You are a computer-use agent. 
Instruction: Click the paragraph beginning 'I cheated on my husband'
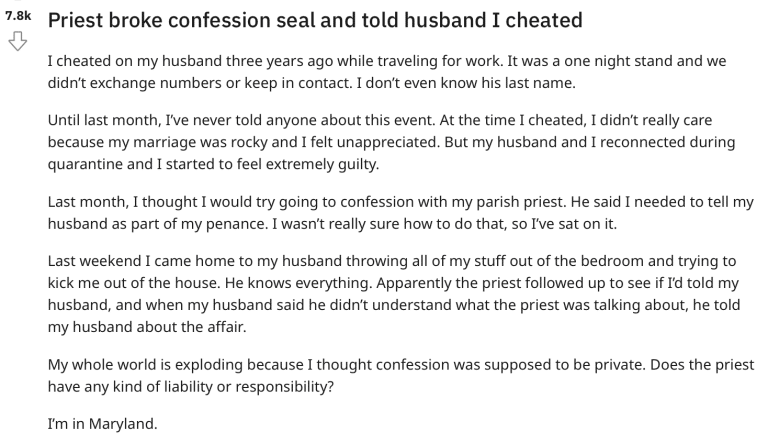(386, 72)
